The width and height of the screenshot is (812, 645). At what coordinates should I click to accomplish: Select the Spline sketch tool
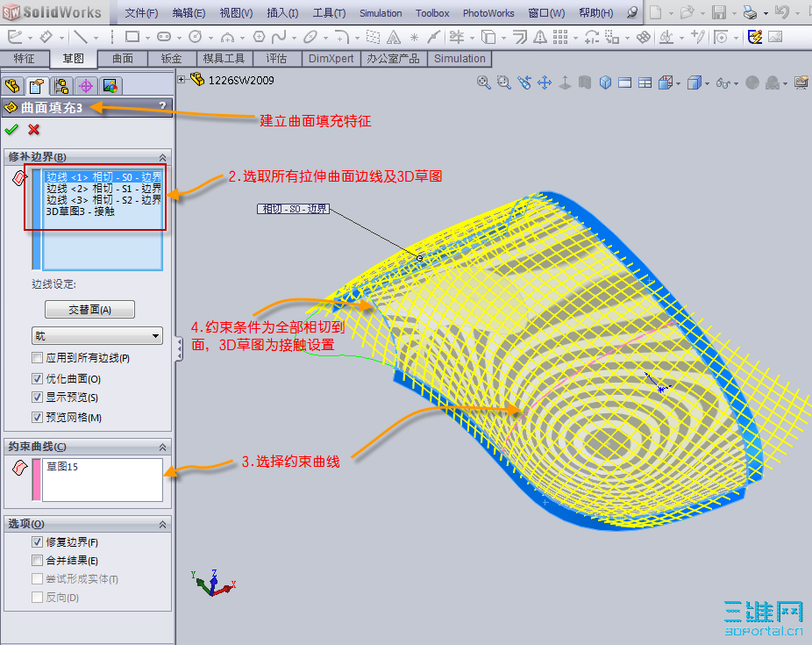(x=279, y=37)
